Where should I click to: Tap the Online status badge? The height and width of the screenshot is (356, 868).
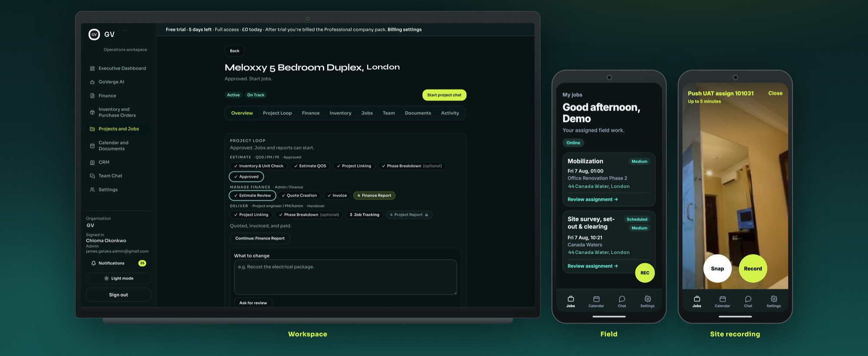[573, 142]
